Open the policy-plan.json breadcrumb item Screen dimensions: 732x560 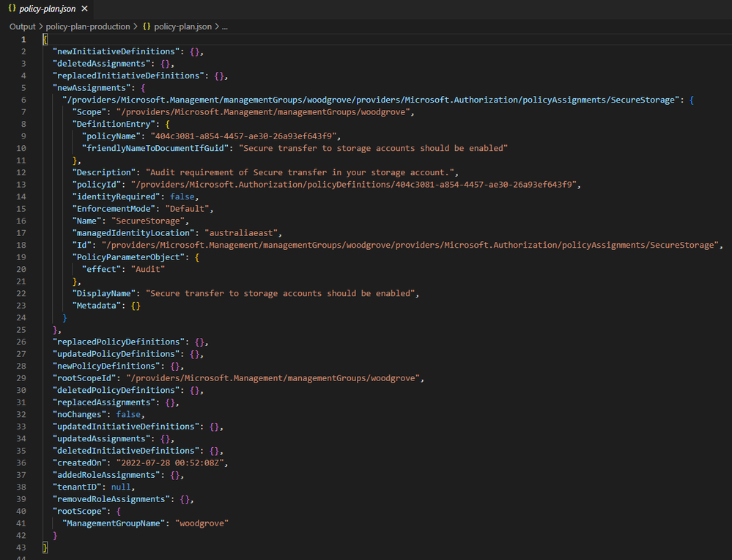pyautogui.click(x=182, y=26)
